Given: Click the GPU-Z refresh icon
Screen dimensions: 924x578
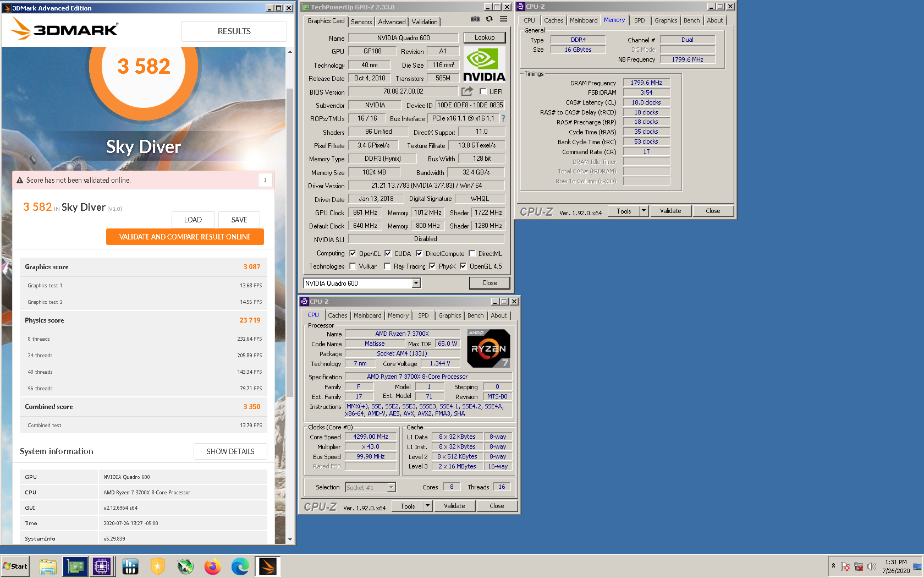Looking at the screenshot, I should tap(489, 19).
